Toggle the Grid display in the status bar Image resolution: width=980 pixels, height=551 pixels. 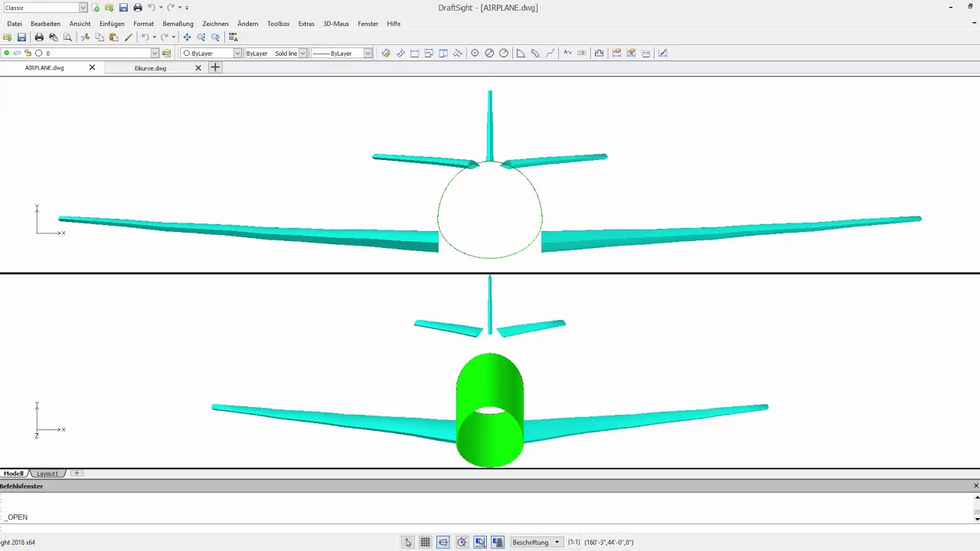426,542
